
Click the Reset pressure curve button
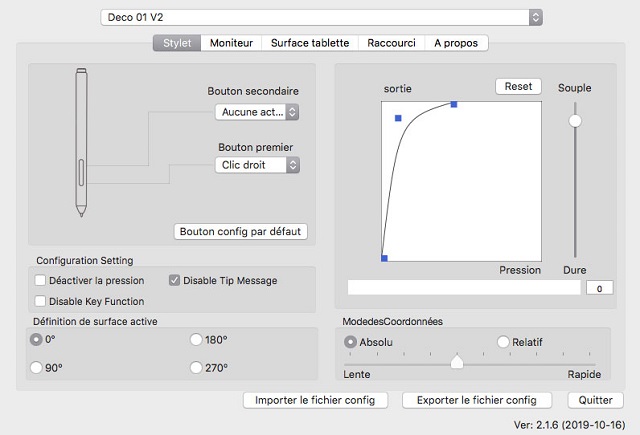tap(518, 87)
